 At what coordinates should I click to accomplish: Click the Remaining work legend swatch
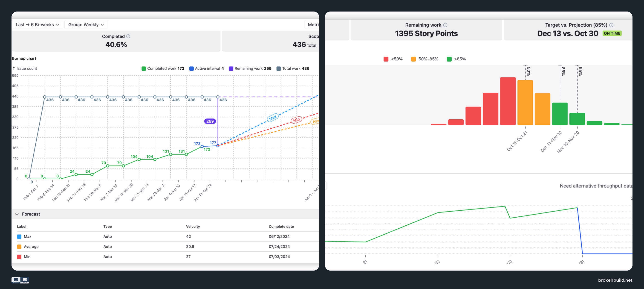pyautogui.click(x=231, y=69)
